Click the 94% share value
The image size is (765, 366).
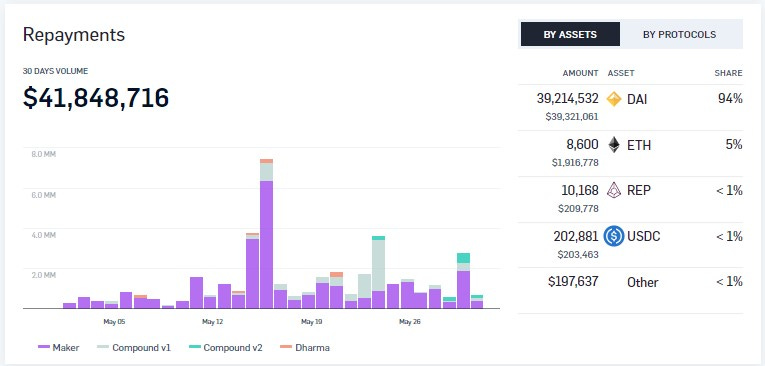(x=730, y=99)
